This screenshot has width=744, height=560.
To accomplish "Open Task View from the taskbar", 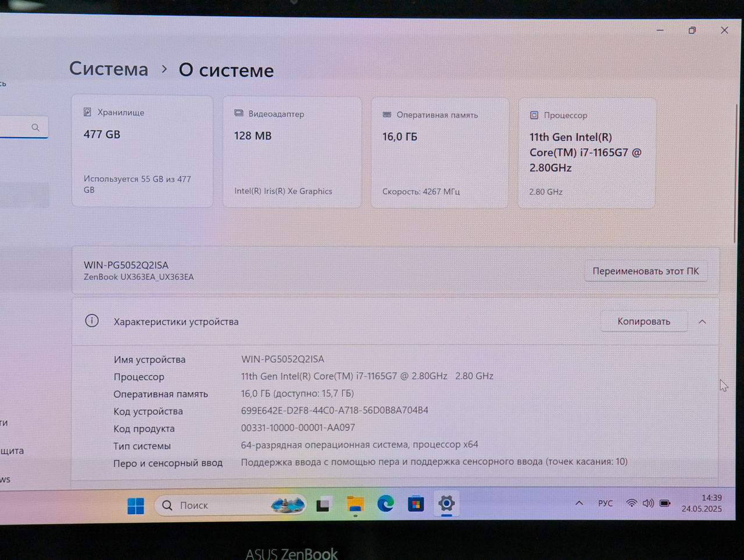I will 324,505.
